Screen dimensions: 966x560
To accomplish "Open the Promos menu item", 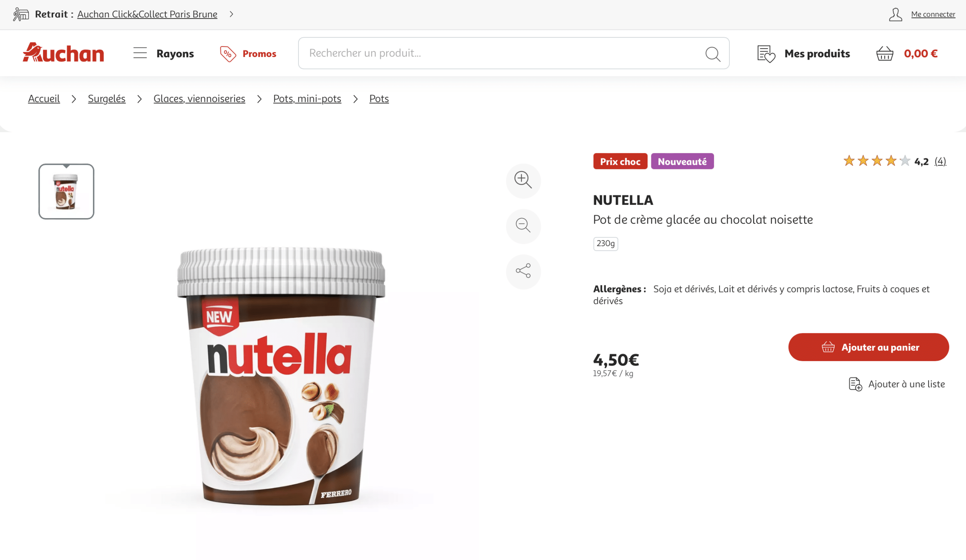I will [259, 54].
